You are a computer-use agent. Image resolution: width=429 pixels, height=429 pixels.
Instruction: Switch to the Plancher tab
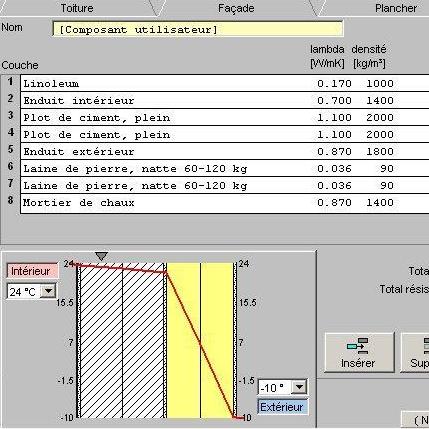pos(396,8)
